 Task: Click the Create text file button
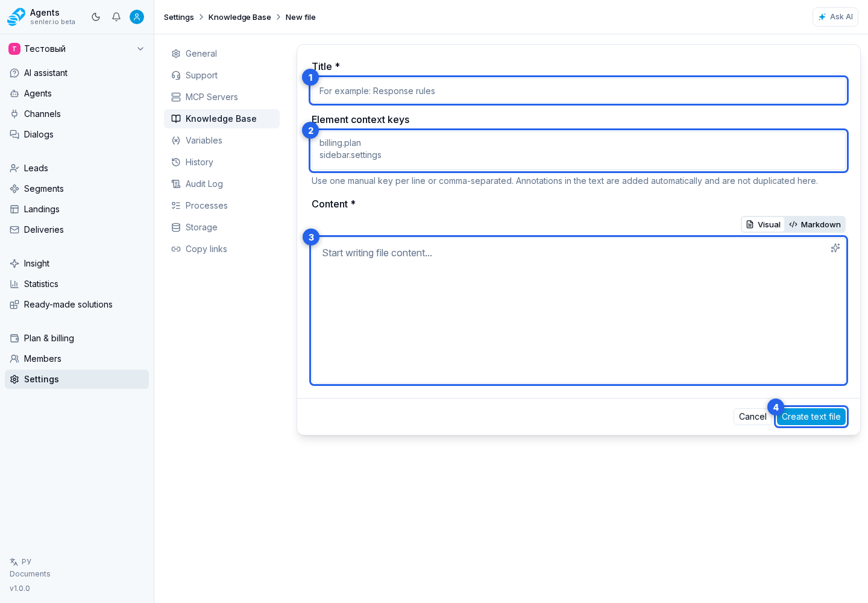(811, 417)
